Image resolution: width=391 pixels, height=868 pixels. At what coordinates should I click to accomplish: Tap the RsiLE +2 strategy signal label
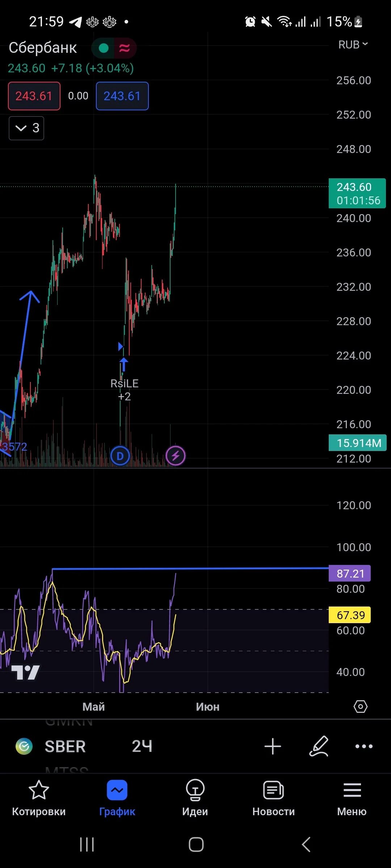[125, 390]
